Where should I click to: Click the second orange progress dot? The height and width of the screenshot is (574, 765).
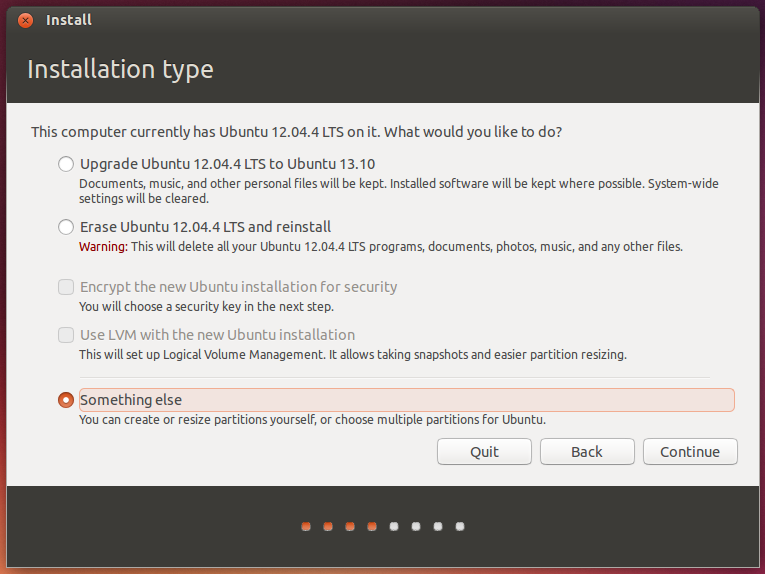tap(328, 526)
